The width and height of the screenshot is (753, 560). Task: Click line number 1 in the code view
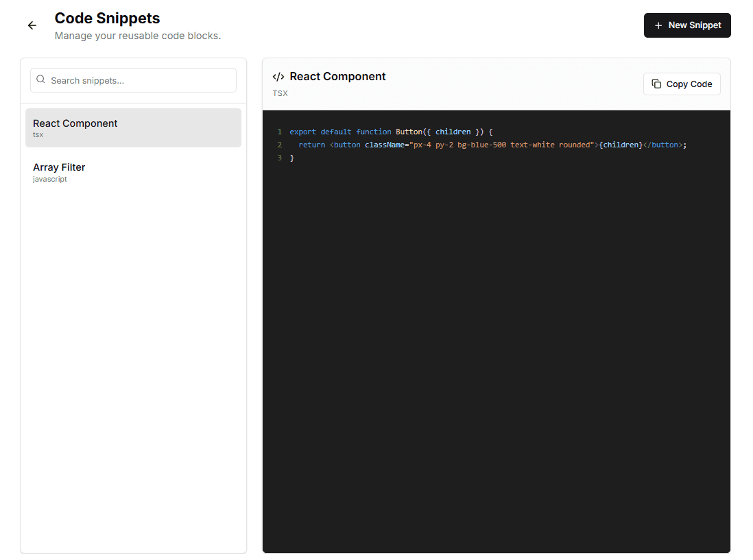(279, 132)
